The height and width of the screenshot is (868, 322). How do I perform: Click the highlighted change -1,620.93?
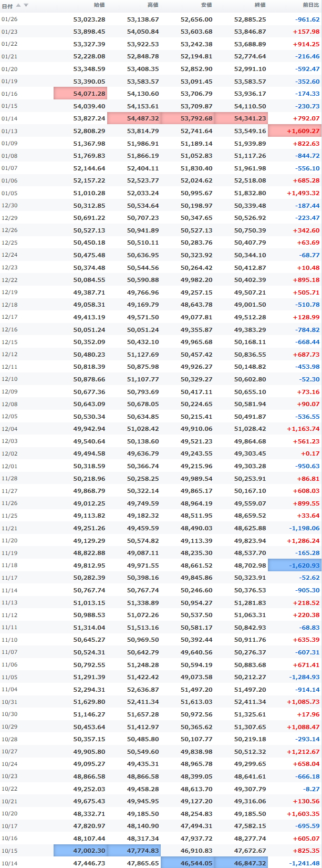(295, 566)
